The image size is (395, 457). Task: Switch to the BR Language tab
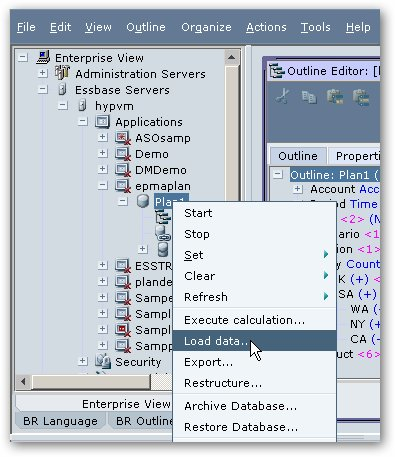click(x=60, y=421)
